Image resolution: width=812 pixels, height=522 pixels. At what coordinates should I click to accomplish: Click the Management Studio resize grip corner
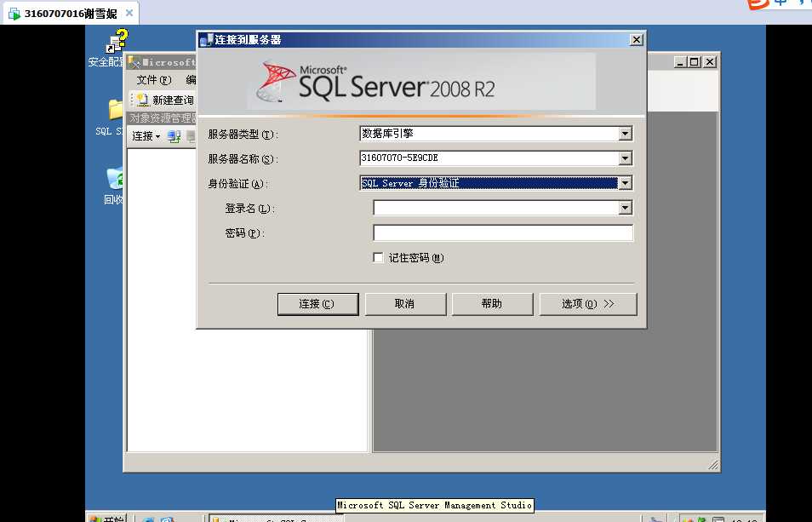[713, 464]
